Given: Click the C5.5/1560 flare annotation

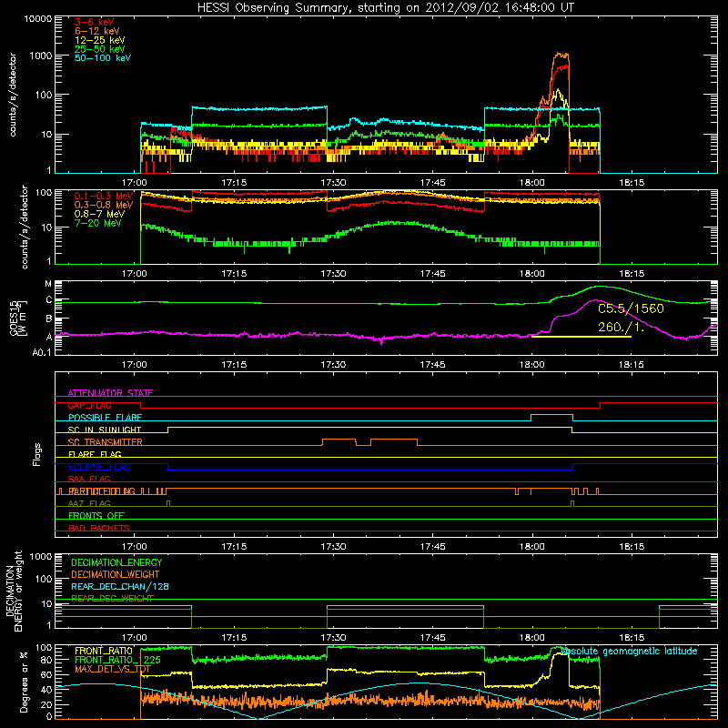Looking at the screenshot, I should coord(631,308).
